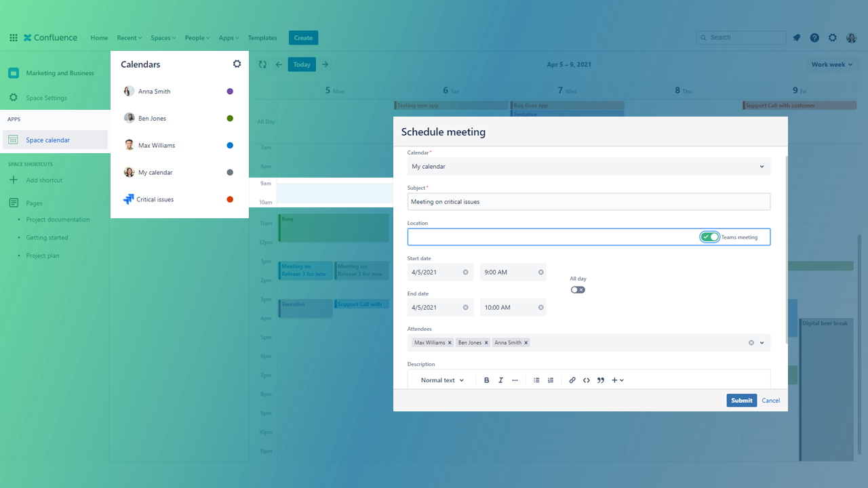Enable the All day toggle

(578, 289)
